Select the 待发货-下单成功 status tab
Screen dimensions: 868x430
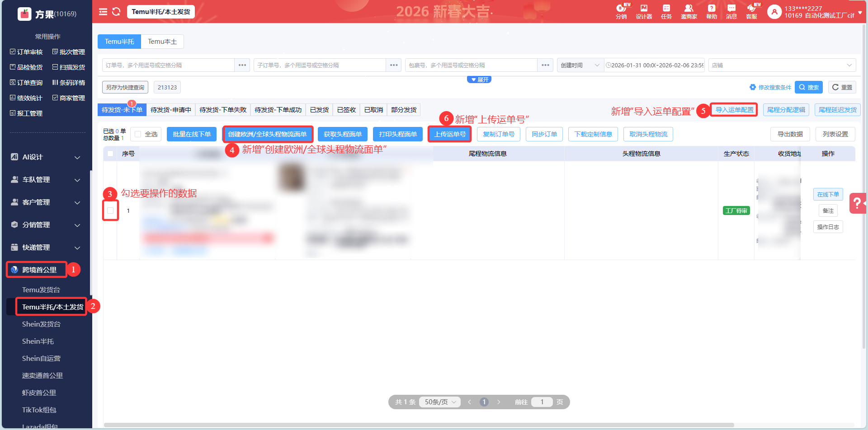click(278, 110)
